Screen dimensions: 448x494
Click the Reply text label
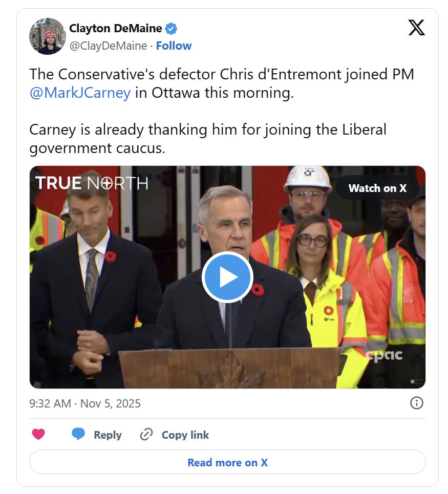pyautogui.click(x=108, y=435)
